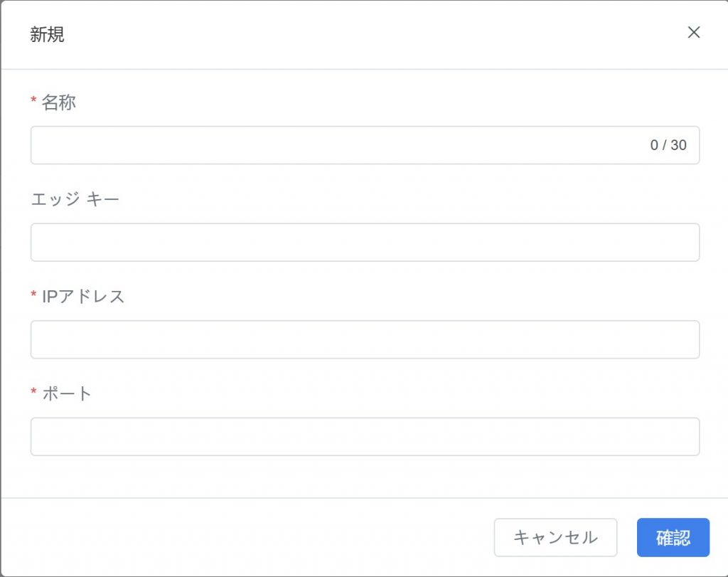Click empty footer space left of キャンセル

click(249, 537)
